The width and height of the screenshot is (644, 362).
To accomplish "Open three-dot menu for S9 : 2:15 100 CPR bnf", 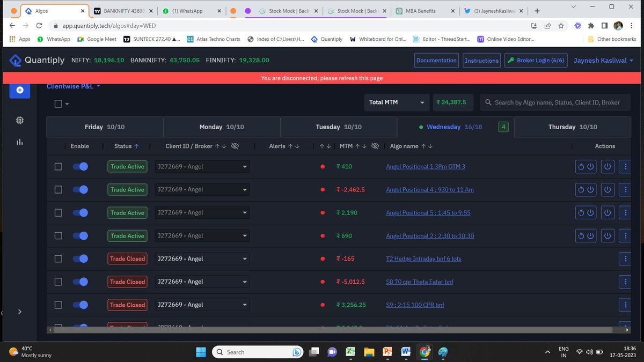I will pyautogui.click(x=625, y=305).
